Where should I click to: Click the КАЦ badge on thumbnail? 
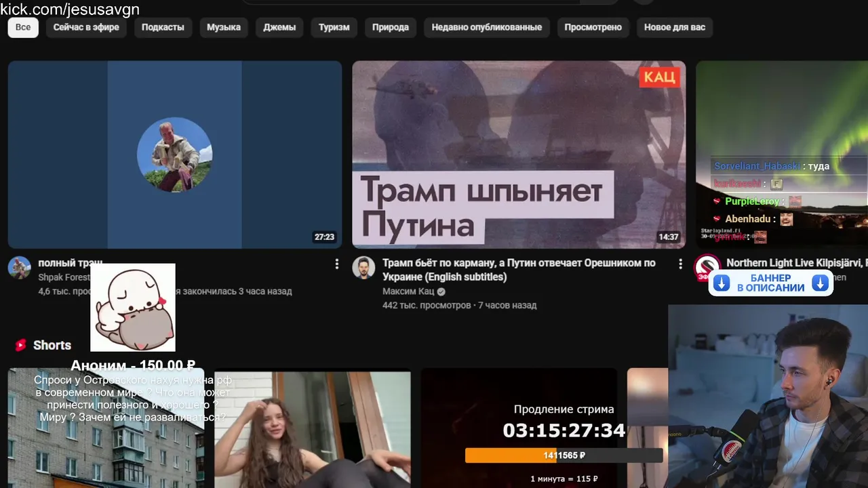pyautogui.click(x=659, y=77)
